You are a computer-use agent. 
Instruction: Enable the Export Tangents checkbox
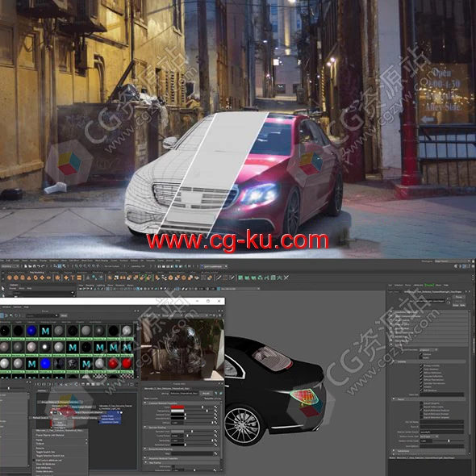pyautogui.click(x=421, y=403)
